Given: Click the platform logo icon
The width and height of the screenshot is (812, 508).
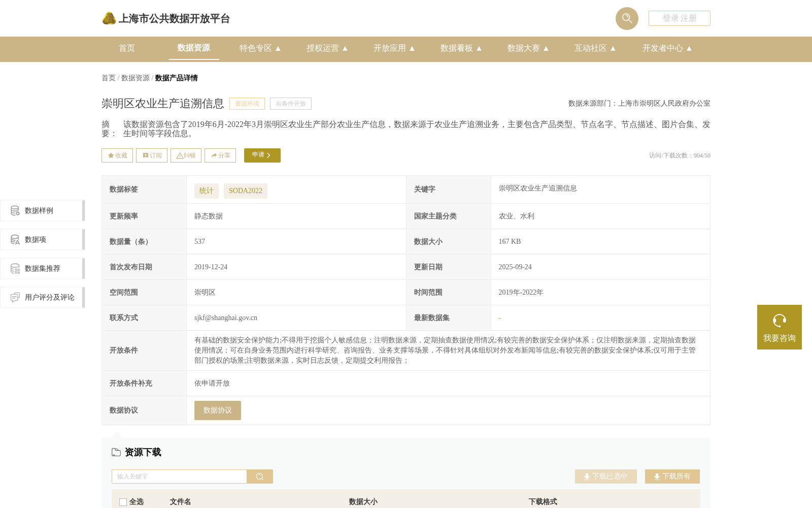Looking at the screenshot, I should click(x=109, y=18).
